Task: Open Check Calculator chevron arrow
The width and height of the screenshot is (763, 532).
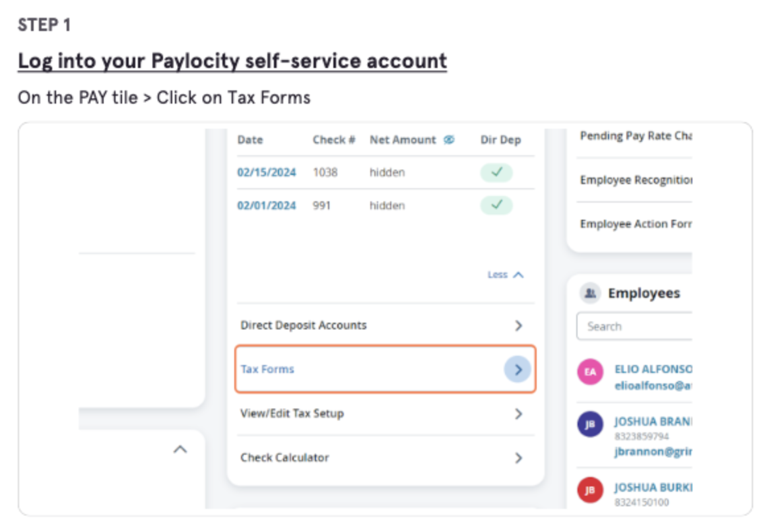Action: click(519, 458)
